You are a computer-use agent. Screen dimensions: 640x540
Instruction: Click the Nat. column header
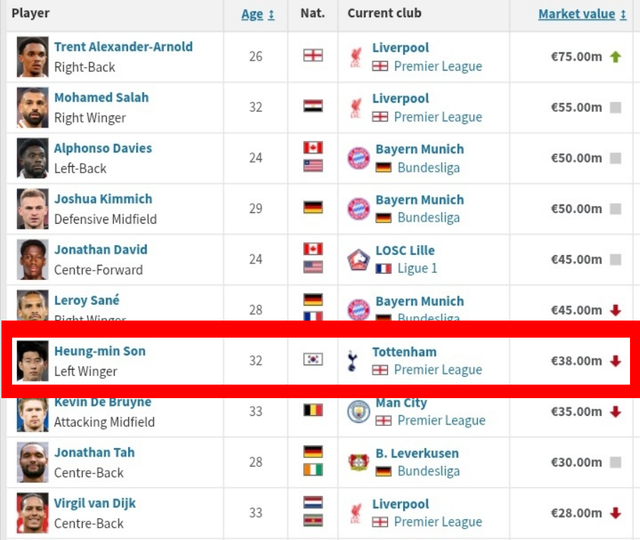[x=313, y=14]
